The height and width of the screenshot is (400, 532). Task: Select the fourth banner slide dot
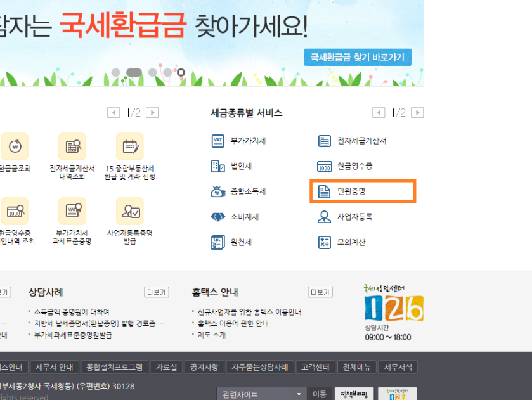[x=167, y=72]
